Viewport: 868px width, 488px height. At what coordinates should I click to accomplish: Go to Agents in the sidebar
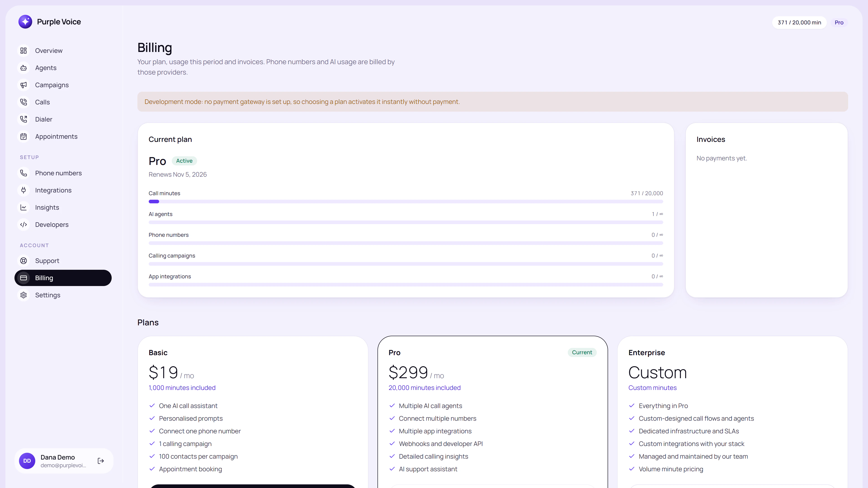63,68
